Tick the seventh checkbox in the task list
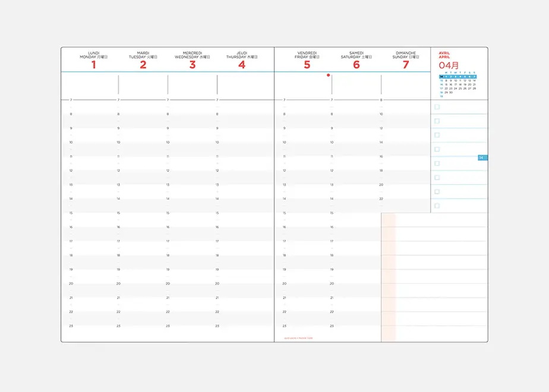Viewport: 549px width, 392px height. [437, 192]
